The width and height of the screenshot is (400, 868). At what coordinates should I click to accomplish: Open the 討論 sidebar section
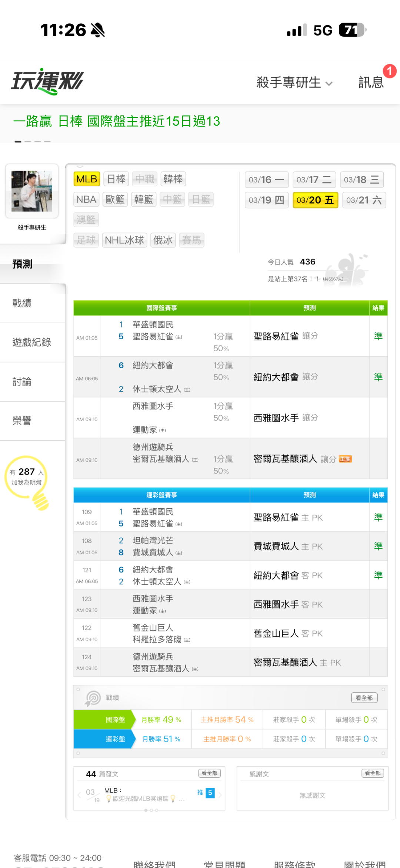click(x=33, y=382)
